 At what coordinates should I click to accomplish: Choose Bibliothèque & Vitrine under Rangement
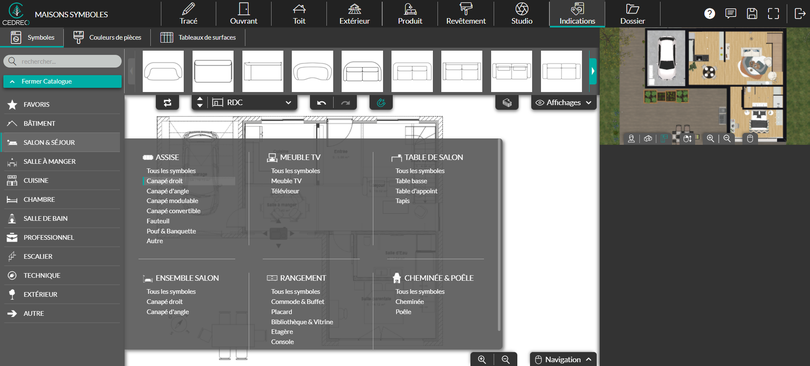coord(302,322)
